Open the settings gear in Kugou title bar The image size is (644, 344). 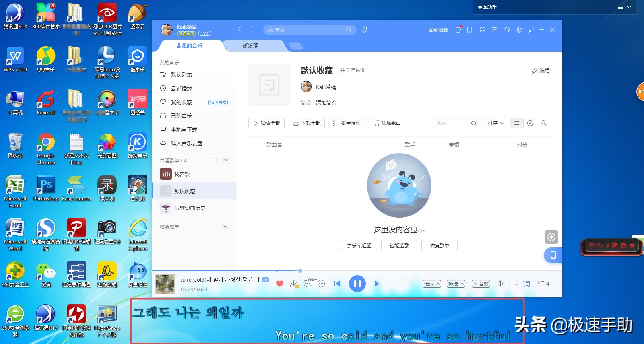(519, 30)
